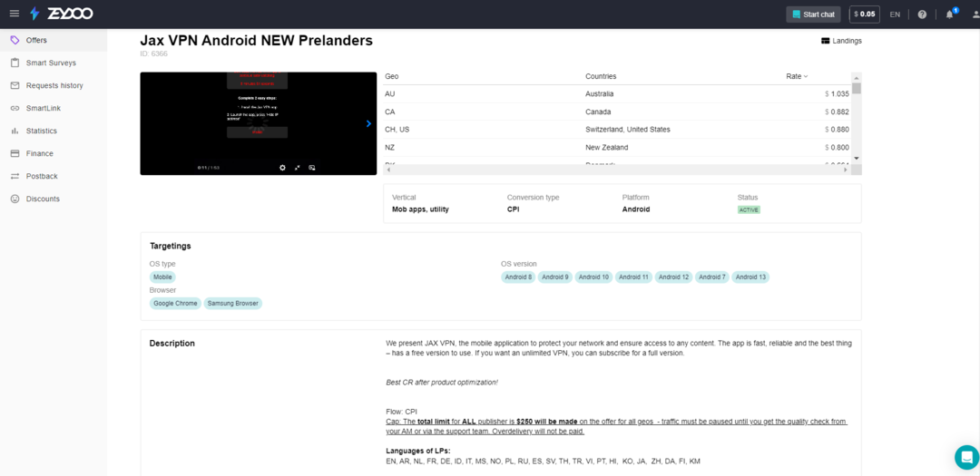The width and height of the screenshot is (980, 476).
Task: Click the Start chat button
Action: (813, 15)
